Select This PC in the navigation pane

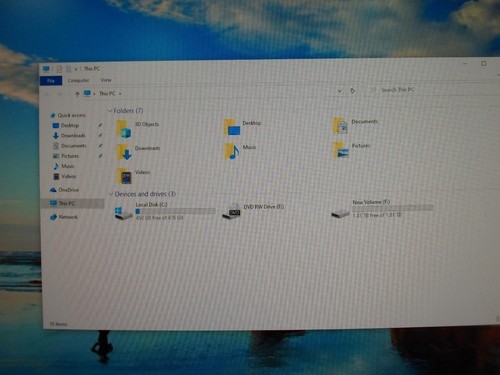point(72,203)
